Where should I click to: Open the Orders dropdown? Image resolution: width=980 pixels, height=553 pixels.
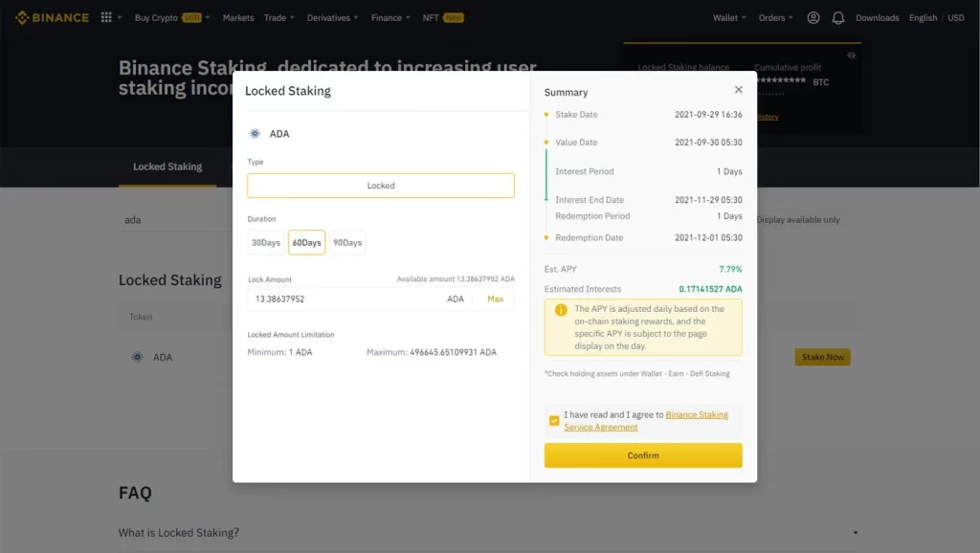coord(775,17)
